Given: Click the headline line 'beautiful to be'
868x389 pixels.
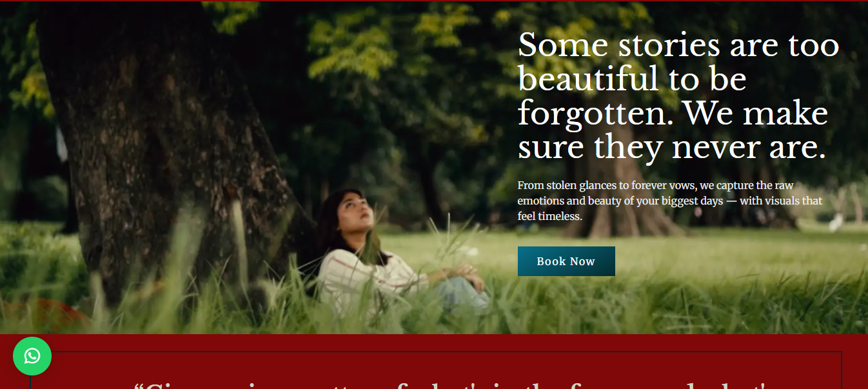Looking at the screenshot, I should [632, 80].
